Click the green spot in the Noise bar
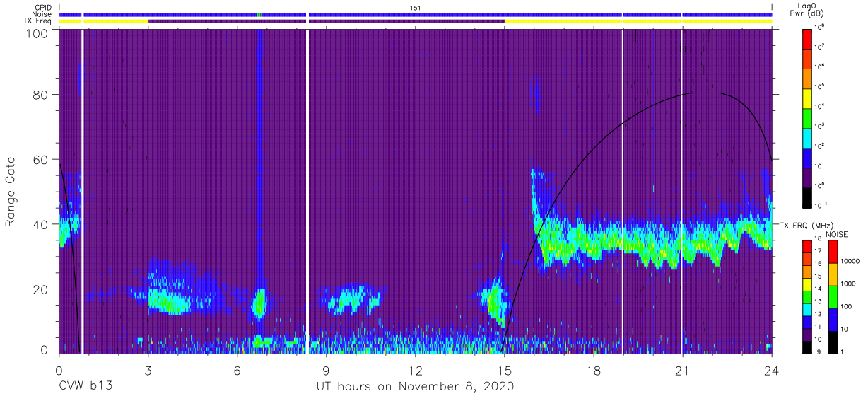Image resolution: width=868 pixels, height=401 pixels. [x=259, y=14]
